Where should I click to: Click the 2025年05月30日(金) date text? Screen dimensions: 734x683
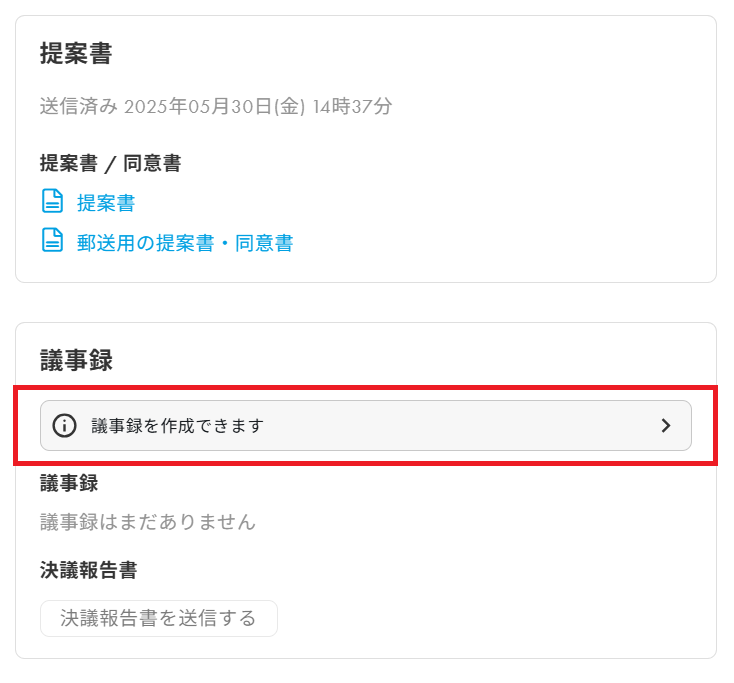click(x=214, y=106)
